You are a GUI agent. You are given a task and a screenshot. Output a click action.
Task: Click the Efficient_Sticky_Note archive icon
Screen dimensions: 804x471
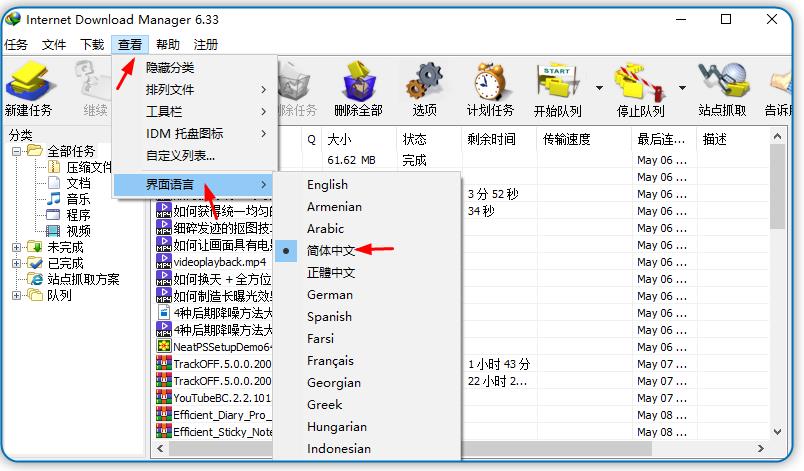pos(164,431)
